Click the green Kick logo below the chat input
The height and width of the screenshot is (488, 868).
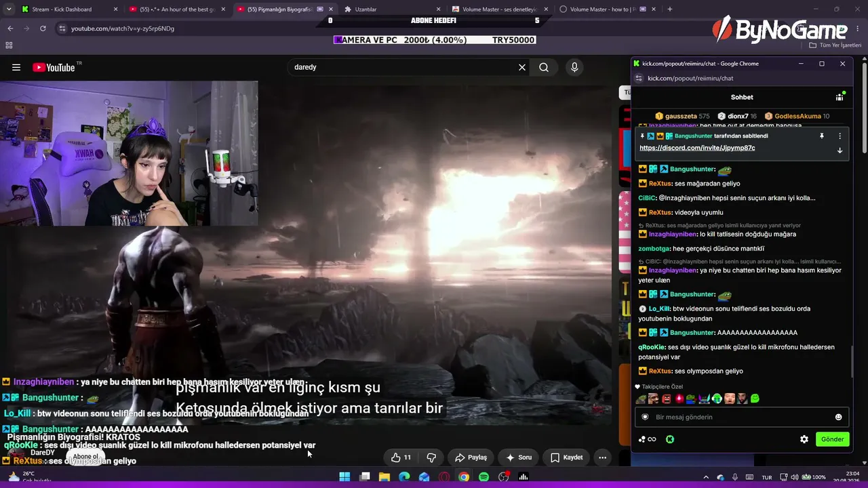[670, 439]
